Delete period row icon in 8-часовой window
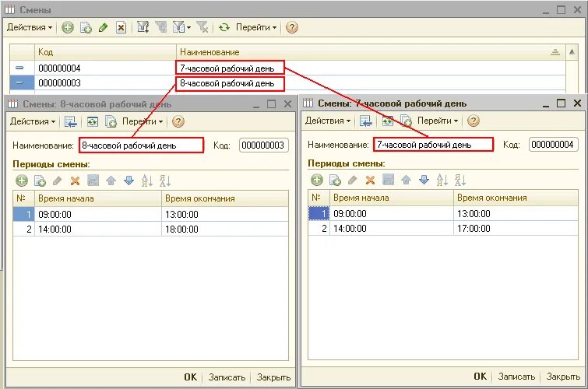This screenshot has height=389, width=588. coord(75,180)
